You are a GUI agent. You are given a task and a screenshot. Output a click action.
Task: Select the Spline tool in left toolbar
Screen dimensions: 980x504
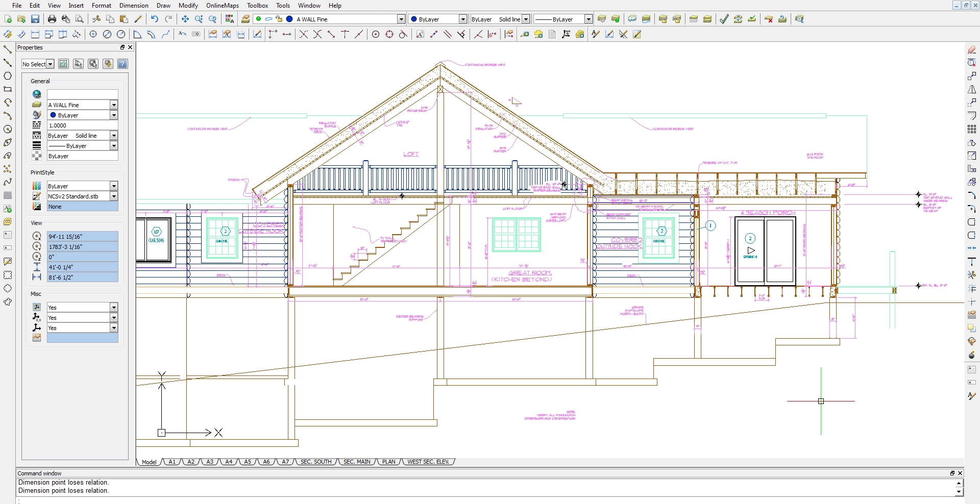[x=8, y=182]
